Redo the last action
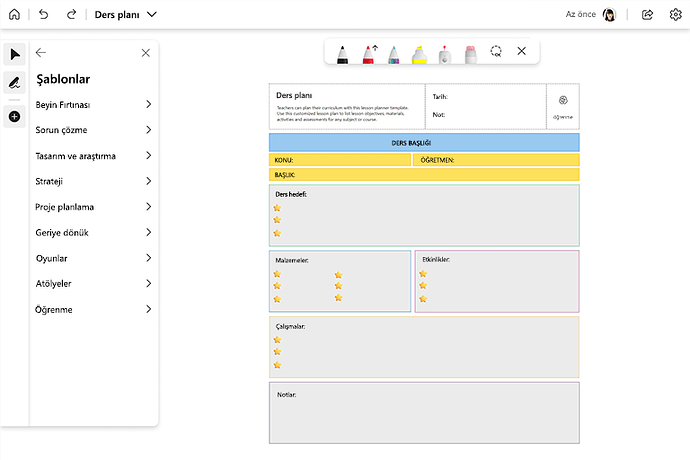Image resolution: width=690 pixels, height=460 pixels. pyautogui.click(x=71, y=15)
